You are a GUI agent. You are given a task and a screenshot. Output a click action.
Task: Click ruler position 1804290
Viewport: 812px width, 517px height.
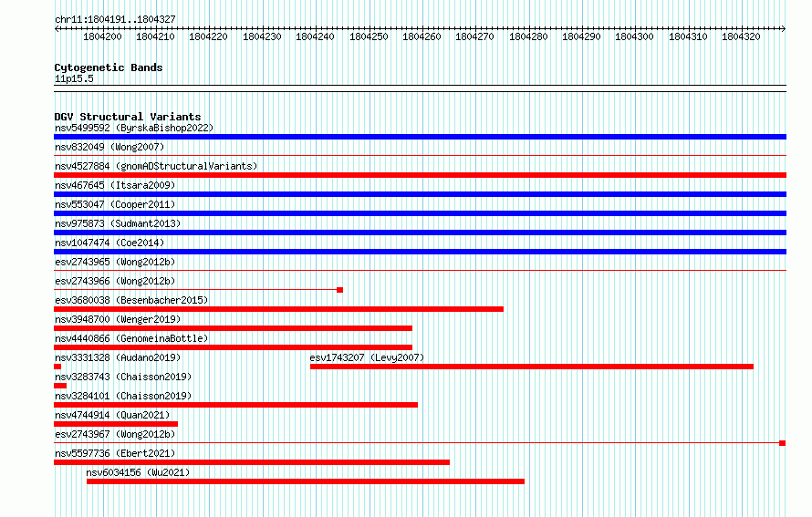(581, 36)
